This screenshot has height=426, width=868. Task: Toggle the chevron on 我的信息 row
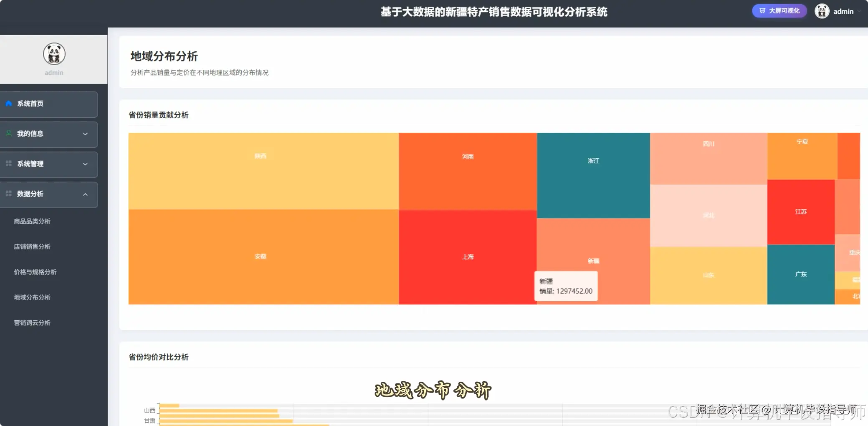[x=85, y=134]
